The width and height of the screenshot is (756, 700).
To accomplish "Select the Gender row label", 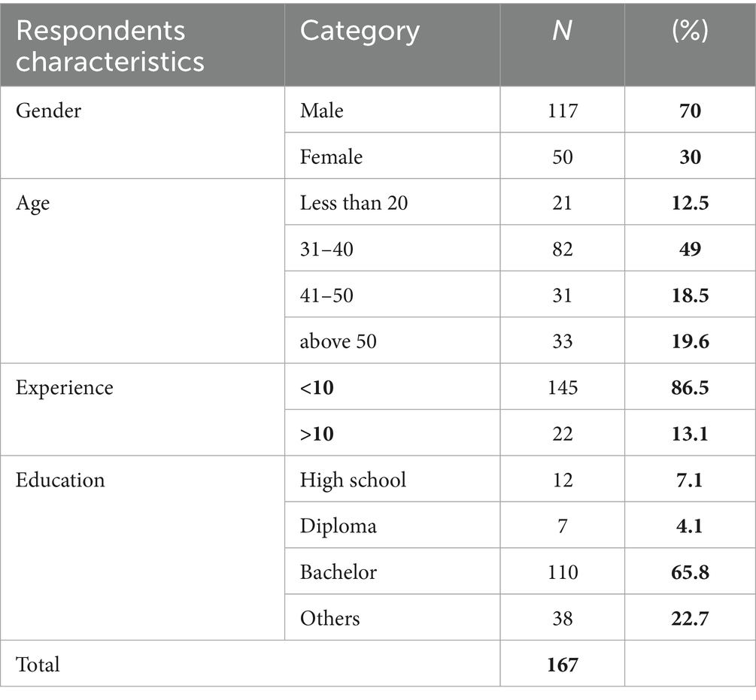I will click(48, 111).
